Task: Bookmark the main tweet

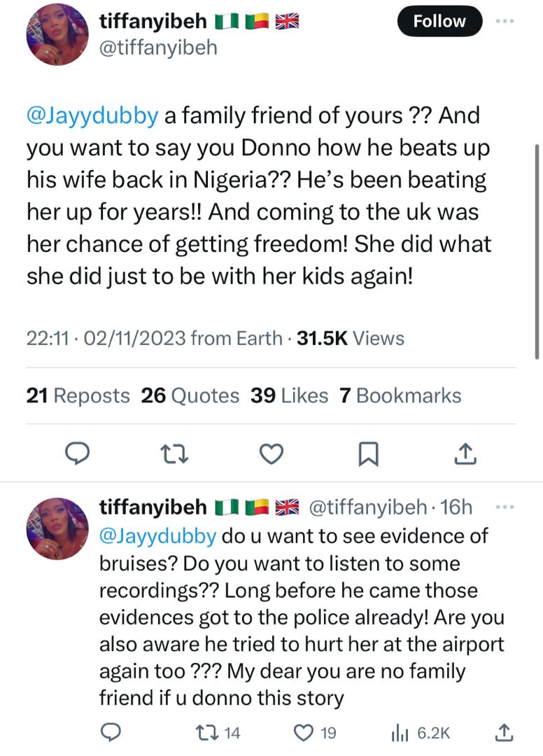Action: point(367,455)
